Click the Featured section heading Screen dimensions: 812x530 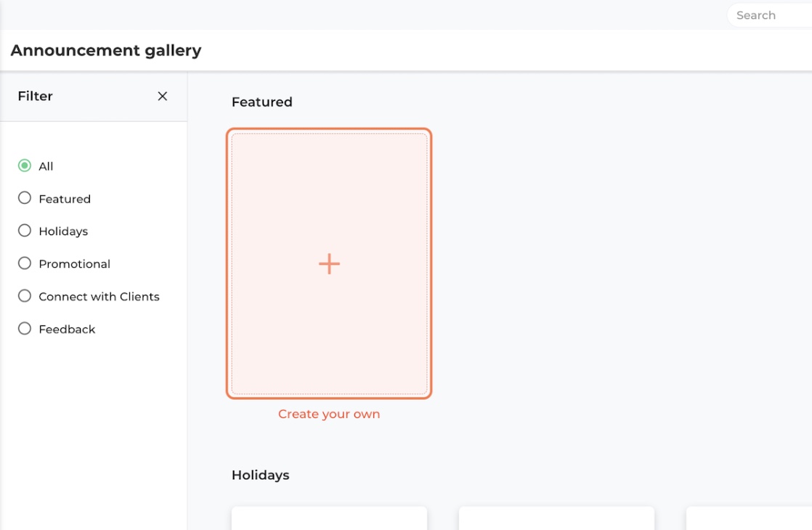click(262, 102)
